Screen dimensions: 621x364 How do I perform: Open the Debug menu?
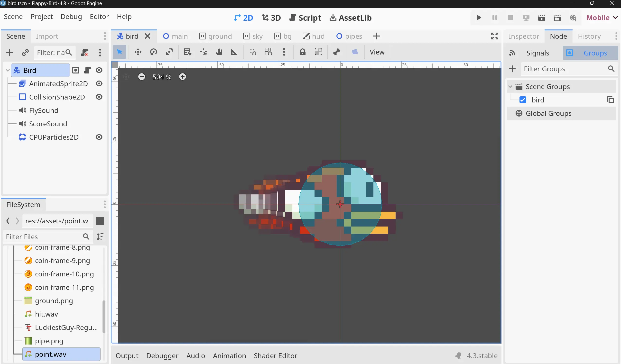coord(71,17)
